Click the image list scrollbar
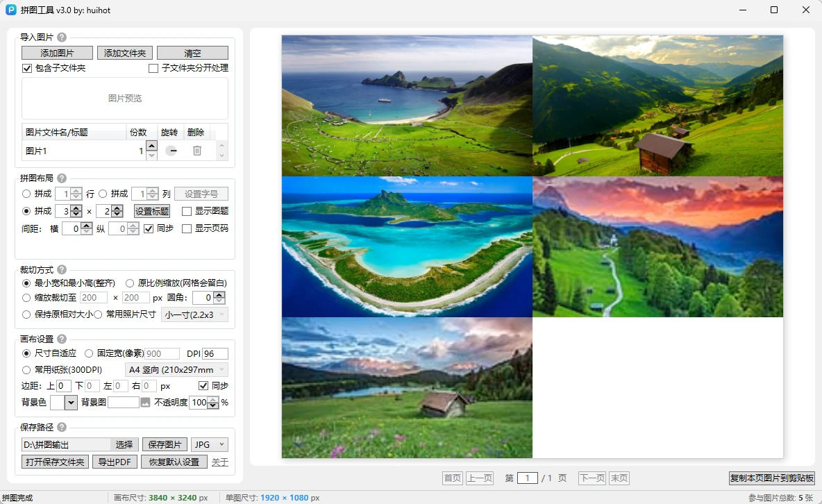This screenshot has width=822, height=504. [221, 151]
